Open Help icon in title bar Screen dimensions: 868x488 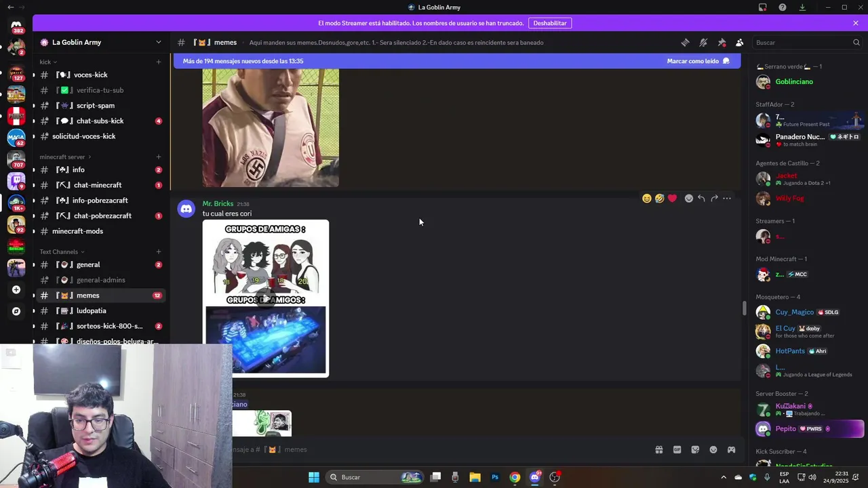pos(783,7)
